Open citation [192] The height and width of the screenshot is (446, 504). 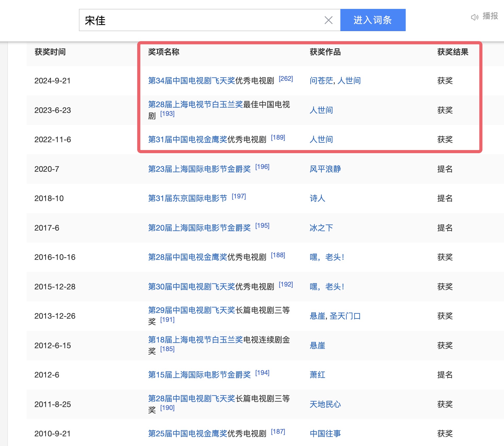click(286, 284)
